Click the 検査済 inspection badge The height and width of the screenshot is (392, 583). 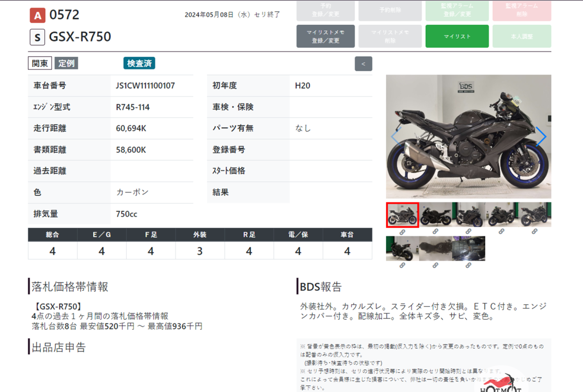pos(139,63)
